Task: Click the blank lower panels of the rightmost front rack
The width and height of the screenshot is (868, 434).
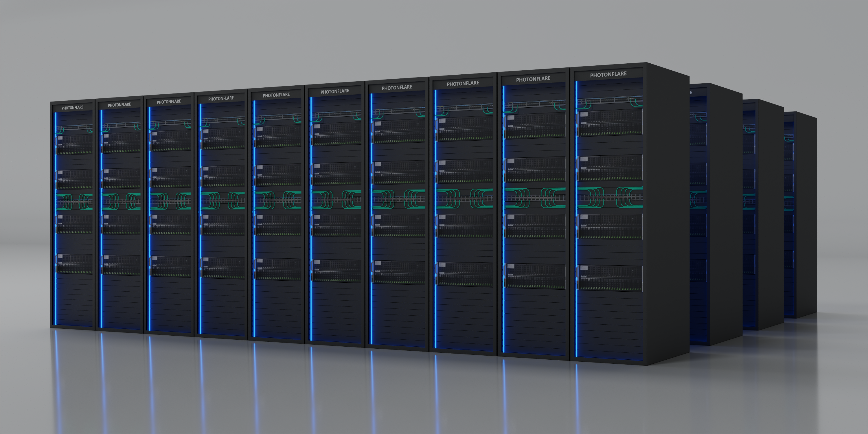Action: (610, 323)
